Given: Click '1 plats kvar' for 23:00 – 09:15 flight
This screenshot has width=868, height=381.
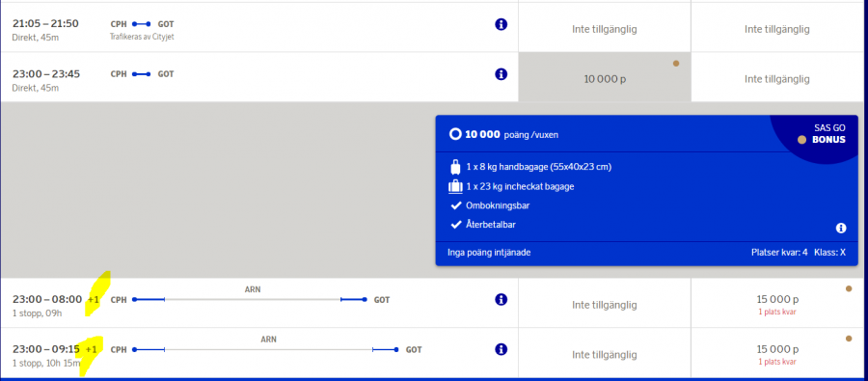Looking at the screenshot, I should tap(777, 362).
